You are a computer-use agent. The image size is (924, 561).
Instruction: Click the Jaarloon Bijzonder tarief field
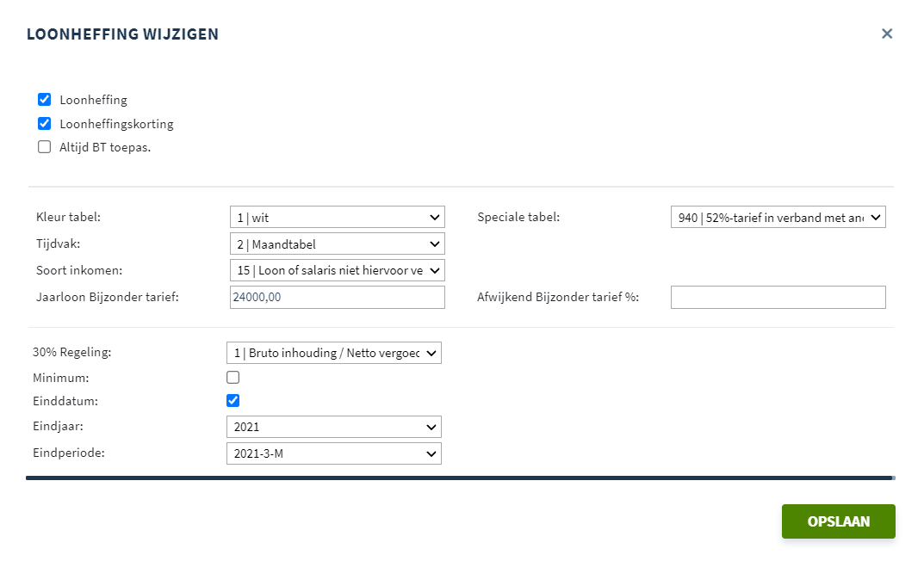(337, 297)
